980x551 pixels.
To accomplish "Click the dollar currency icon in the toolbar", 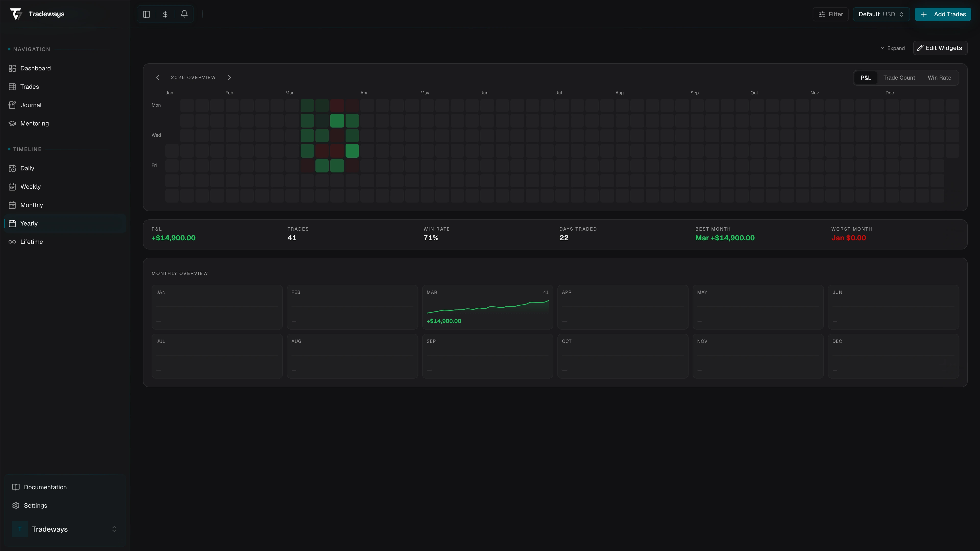I will coord(165,14).
